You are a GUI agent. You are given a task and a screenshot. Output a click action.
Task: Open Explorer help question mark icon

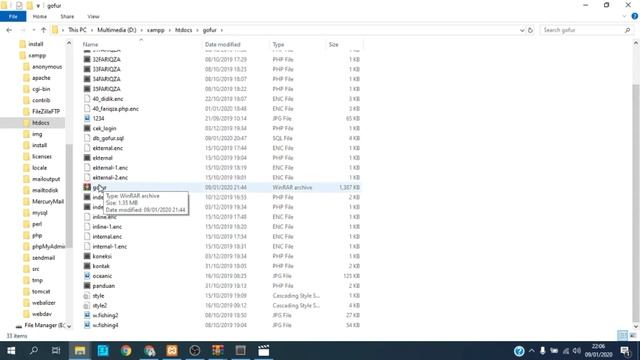634,16
